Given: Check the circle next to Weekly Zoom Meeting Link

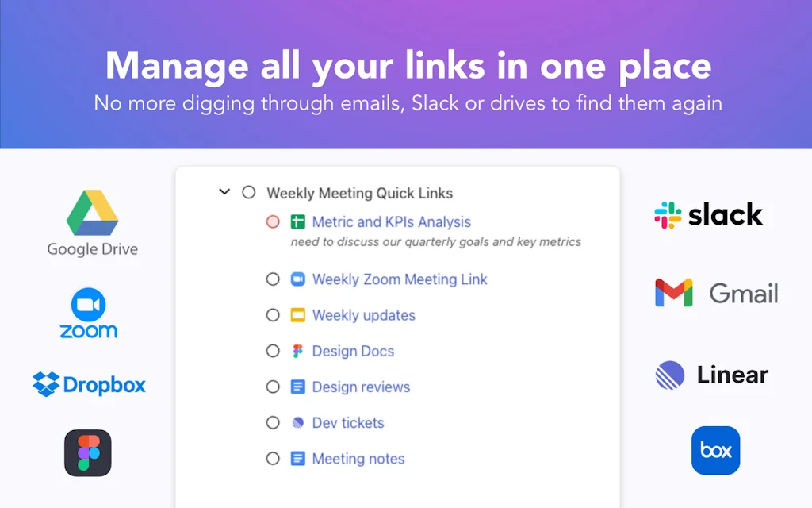Looking at the screenshot, I should click(273, 279).
